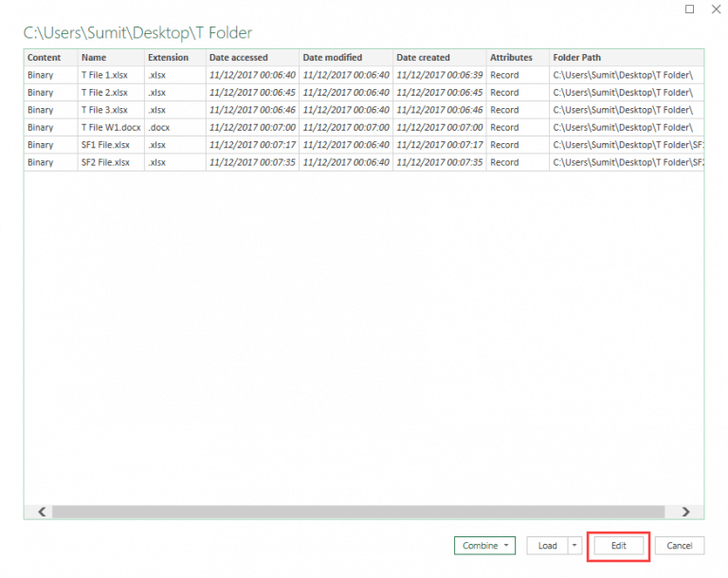
Task: Click the T File 2.xlsx name cell
Action: [x=111, y=93]
